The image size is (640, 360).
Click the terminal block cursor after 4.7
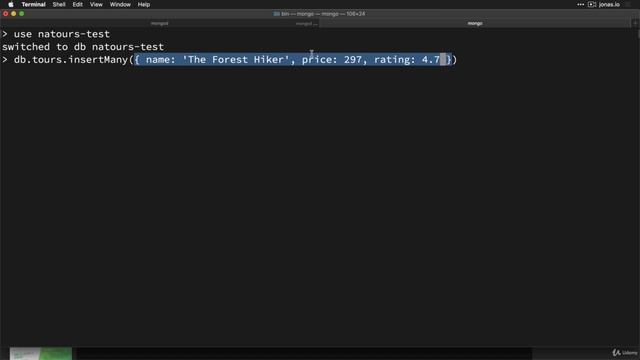point(443,60)
